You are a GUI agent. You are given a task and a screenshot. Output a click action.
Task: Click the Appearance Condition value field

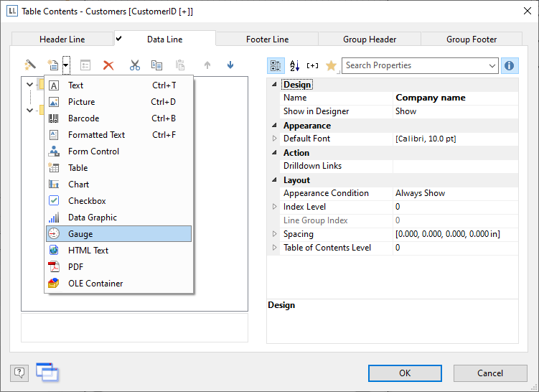(455, 193)
